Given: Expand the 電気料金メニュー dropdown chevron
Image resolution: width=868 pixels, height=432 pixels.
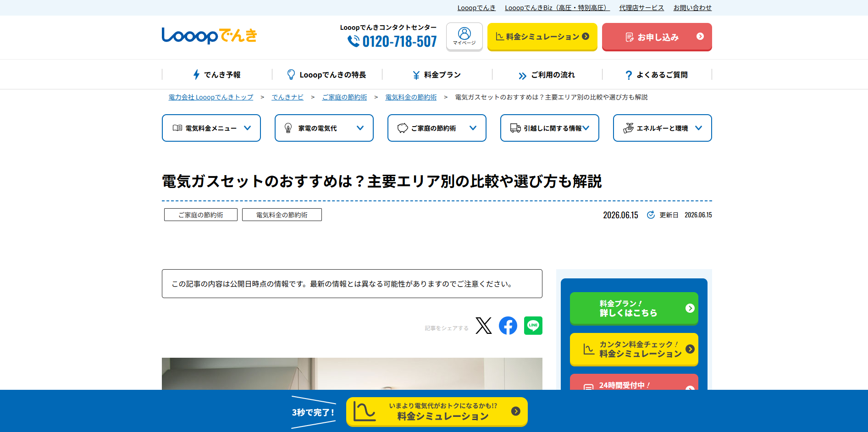Looking at the screenshot, I should pos(248,128).
